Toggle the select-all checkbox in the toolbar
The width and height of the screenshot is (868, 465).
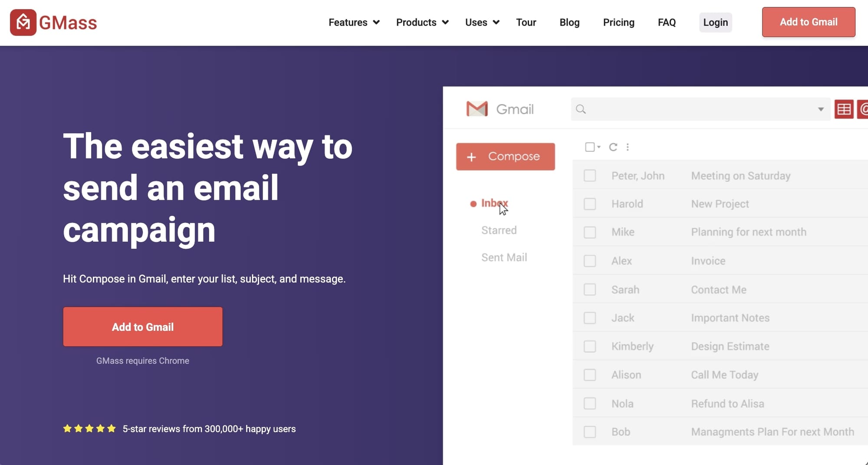pos(591,147)
